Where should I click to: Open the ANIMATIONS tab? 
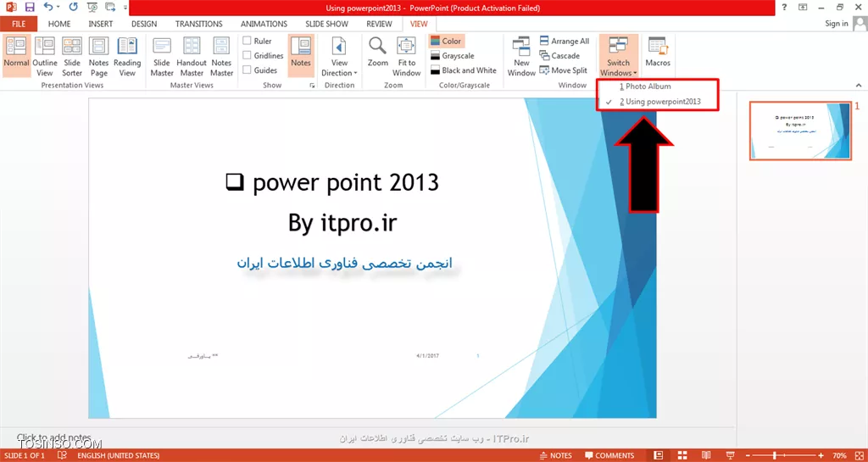click(264, 24)
